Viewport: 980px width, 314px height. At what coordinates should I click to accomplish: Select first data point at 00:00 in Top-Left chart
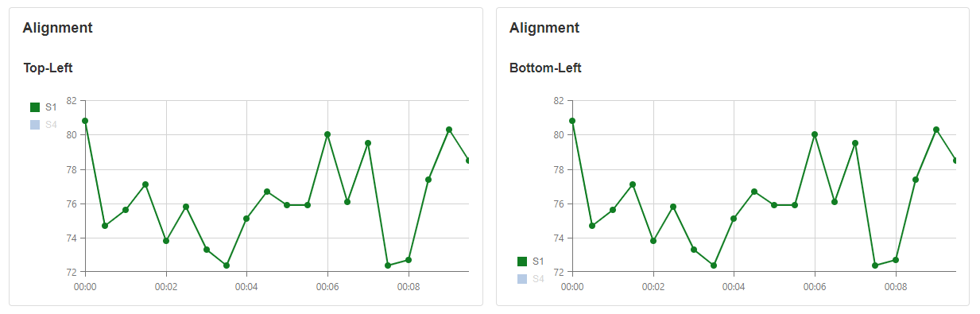click(85, 121)
